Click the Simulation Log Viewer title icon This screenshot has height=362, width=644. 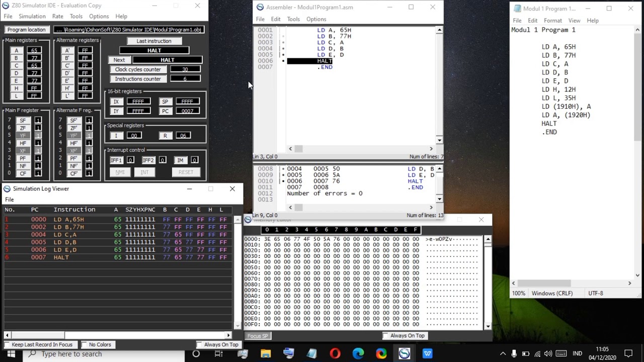click(x=7, y=189)
